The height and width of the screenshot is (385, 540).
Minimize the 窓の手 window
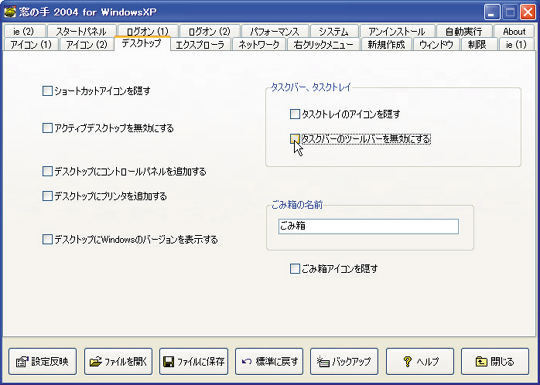pyautogui.click(x=492, y=13)
